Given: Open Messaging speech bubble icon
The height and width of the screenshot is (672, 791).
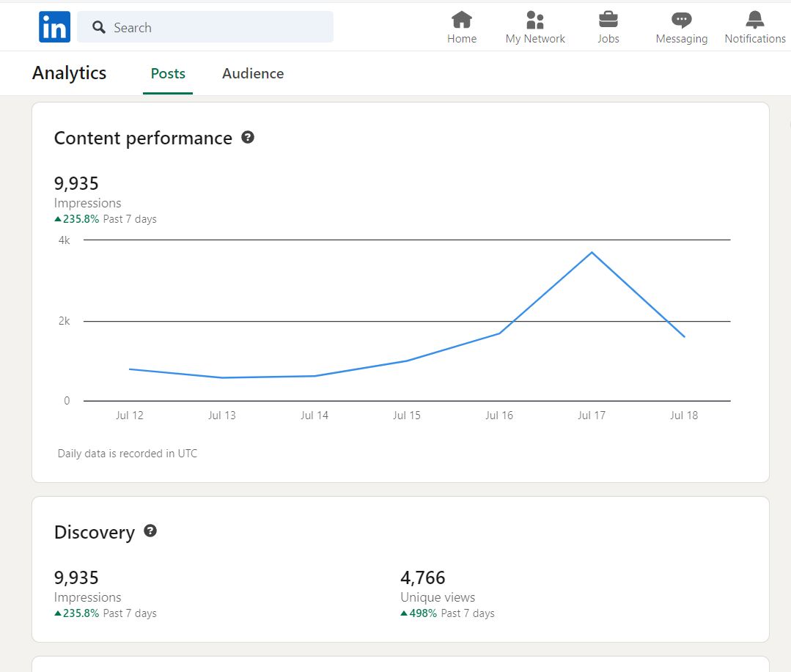Looking at the screenshot, I should click(x=681, y=20).
